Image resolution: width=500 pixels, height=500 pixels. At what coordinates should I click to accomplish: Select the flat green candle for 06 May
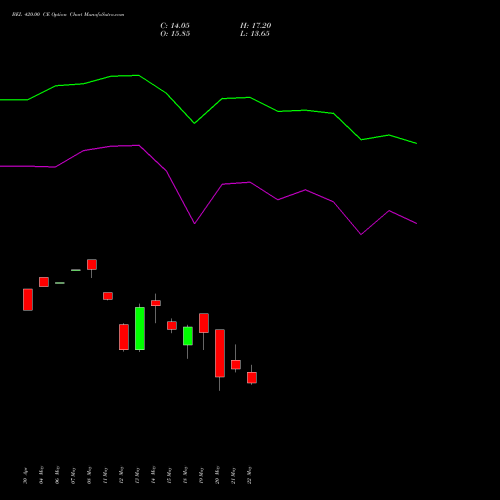pyautogui.click(x=60, y=283)
